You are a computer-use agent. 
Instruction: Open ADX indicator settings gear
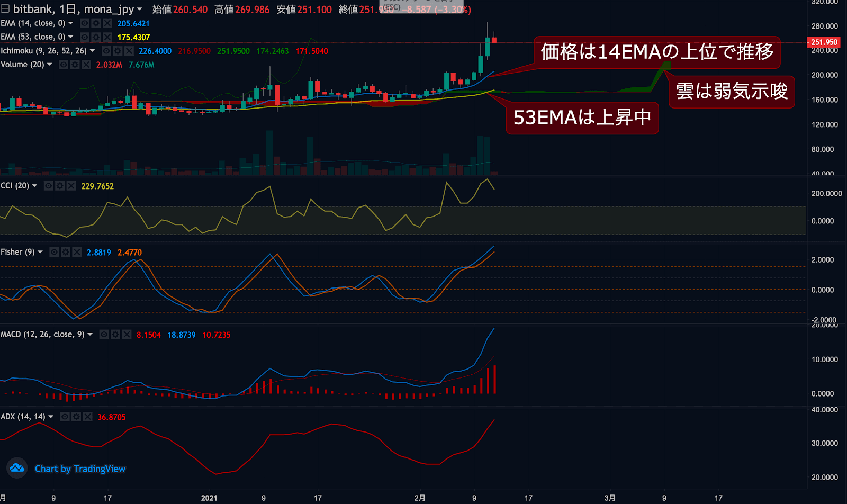click(76, 417)
